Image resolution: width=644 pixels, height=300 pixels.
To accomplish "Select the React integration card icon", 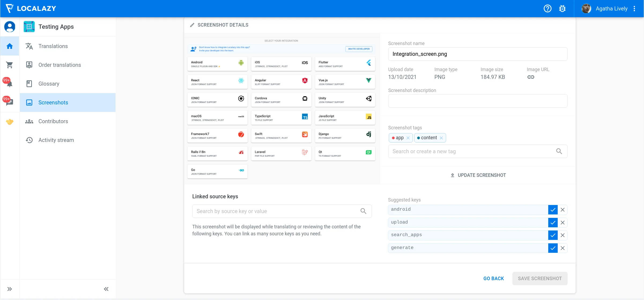I will (241, 80).
